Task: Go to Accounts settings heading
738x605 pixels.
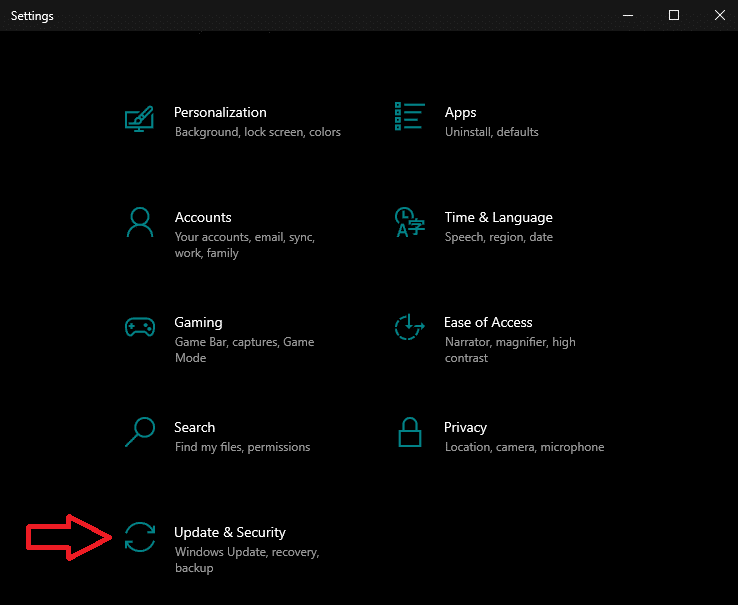Action: coord(203,218)
